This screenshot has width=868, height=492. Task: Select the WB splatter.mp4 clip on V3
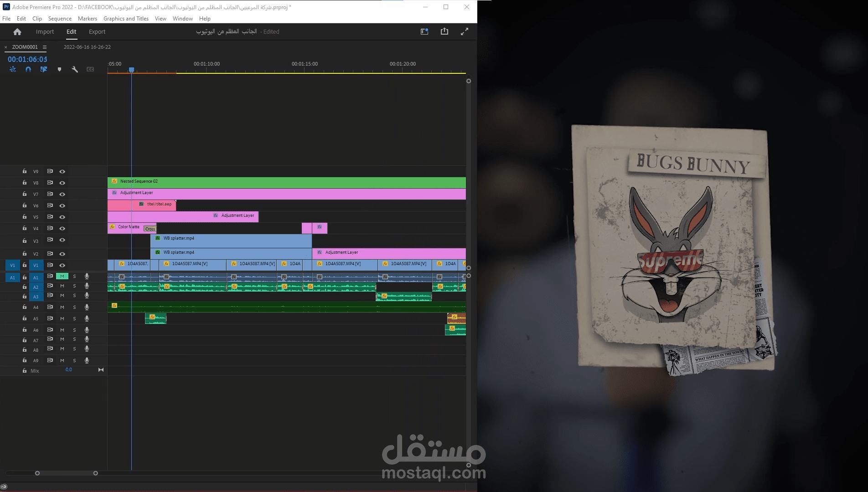click(x=231, y=241)
